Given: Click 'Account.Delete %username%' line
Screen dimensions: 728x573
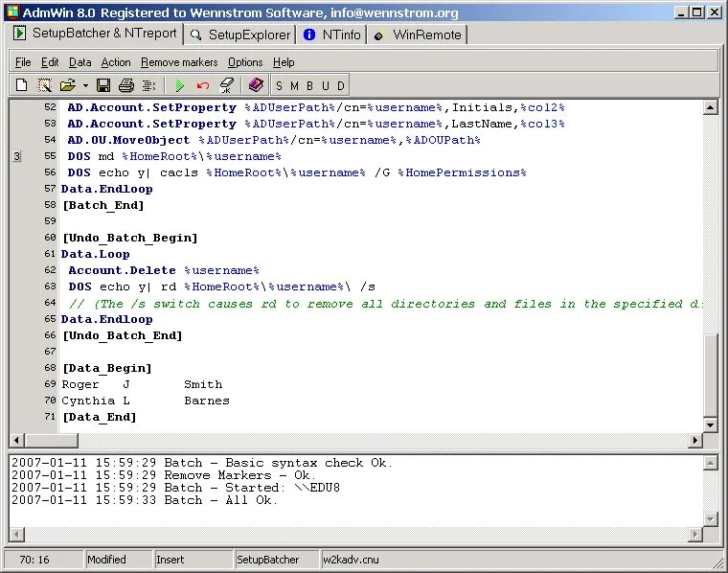Looking at the screenshot, I should coord(164,270).
